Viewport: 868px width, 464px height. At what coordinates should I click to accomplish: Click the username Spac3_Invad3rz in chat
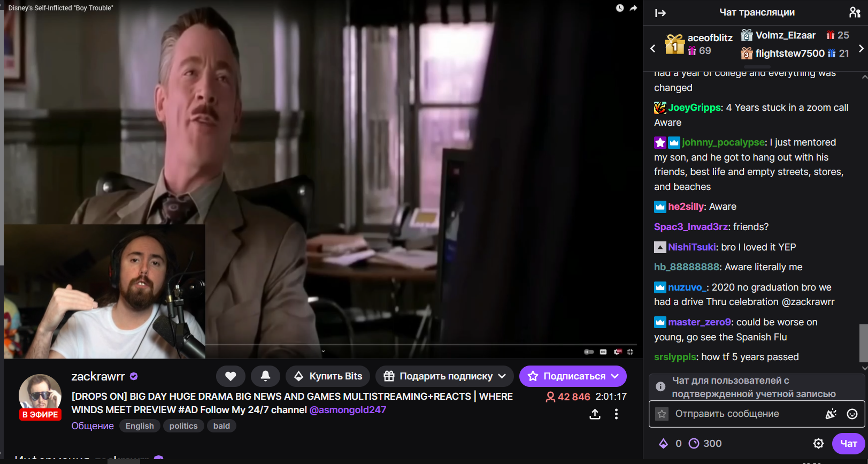(x=690, y=227)
